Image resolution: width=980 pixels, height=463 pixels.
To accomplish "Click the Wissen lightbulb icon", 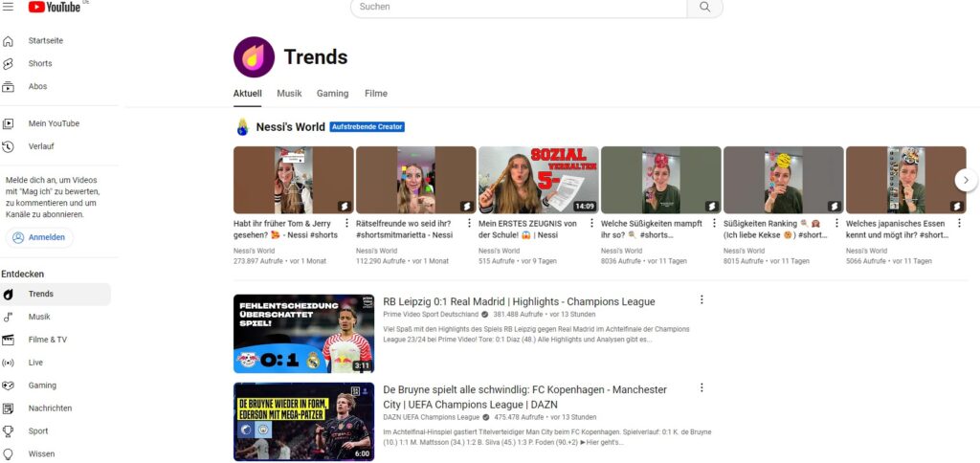I will point(8,454).
